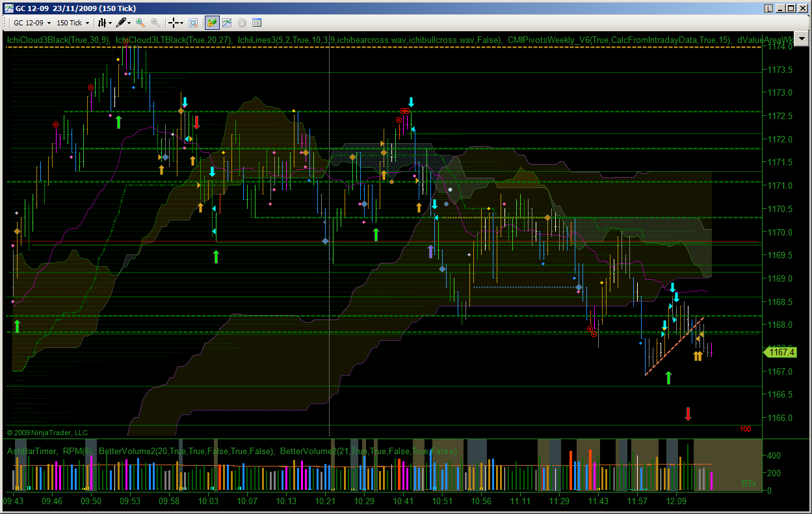This screenshot has height=514, width=812.
Task: Click the 10:21 time axis label
Action: (x=326, y=502)
